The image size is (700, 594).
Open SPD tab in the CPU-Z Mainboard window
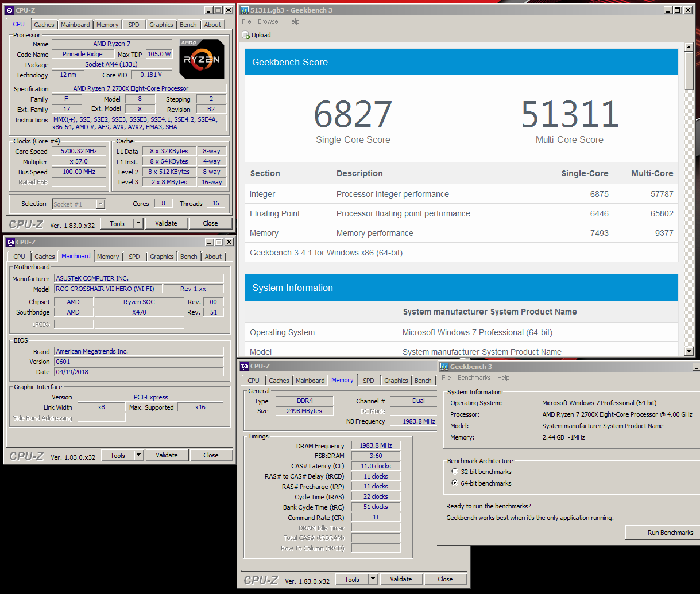pyautogui.click(x=134, y=257)
